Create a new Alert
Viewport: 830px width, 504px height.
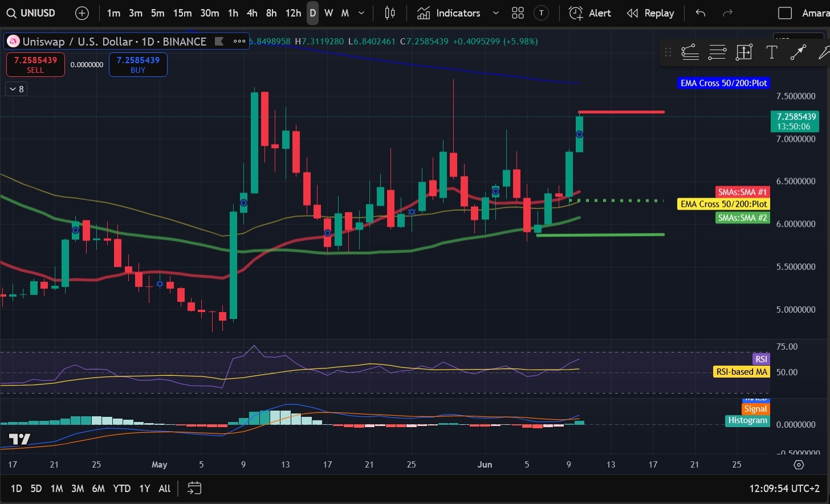[x=590, y=13]
